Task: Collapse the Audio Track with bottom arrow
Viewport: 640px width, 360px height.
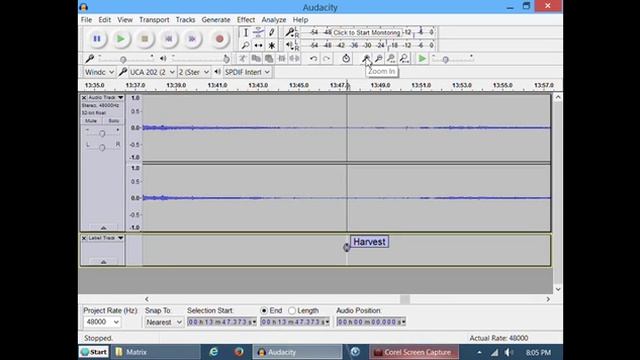Action: [103, 228]
